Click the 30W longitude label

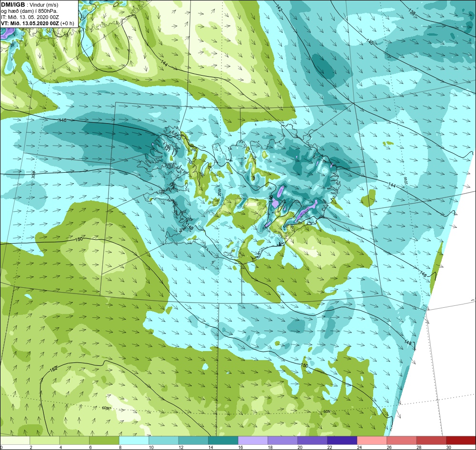[x=33, y=175]
